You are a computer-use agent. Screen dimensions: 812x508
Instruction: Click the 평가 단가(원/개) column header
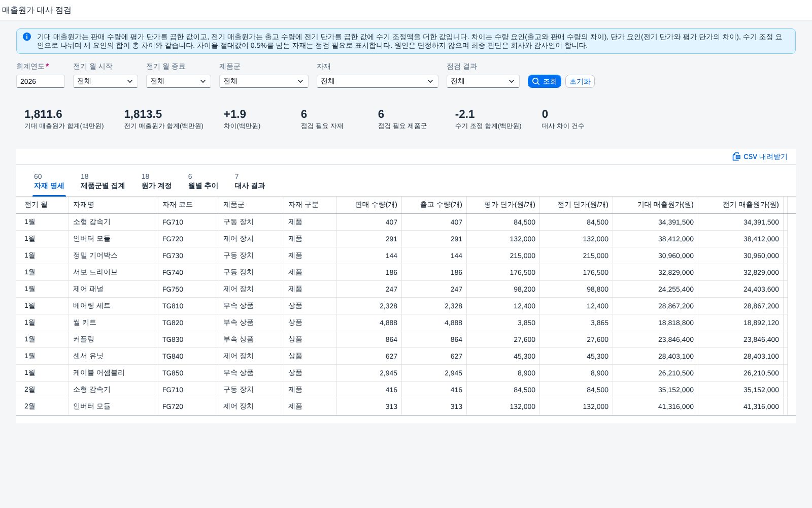tap(503, 205)
